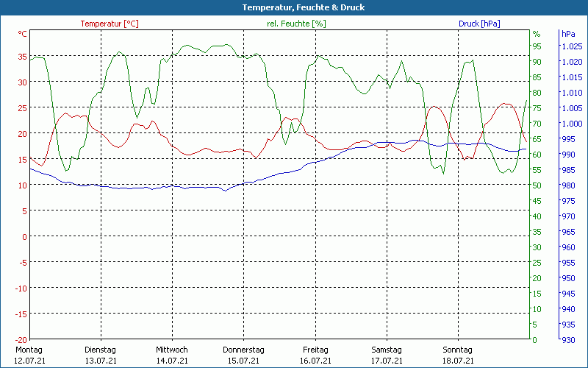Screen dimensions: 588x368
Task: Click the 'Dienstag' day label
Action: pos(100,350)
